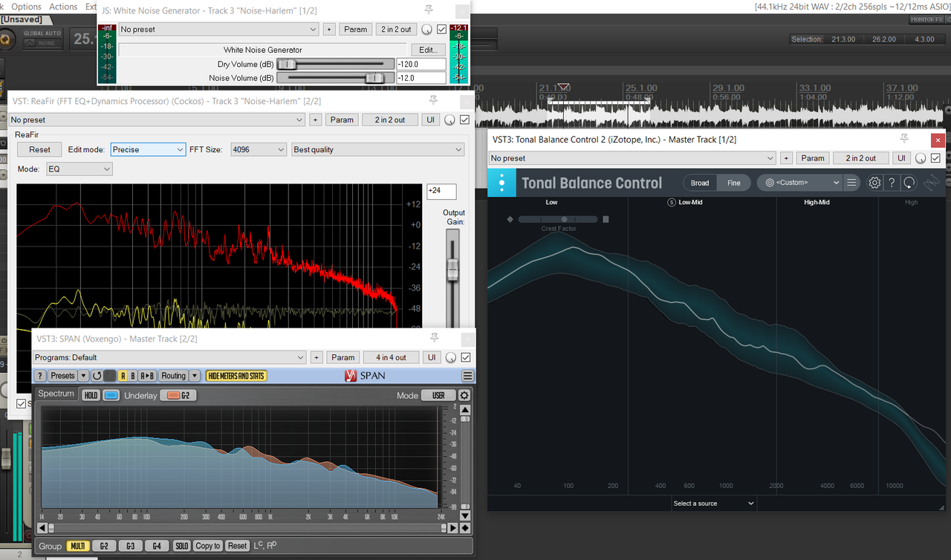Open the White Noise Generator preset dropdown

[218, 29]
